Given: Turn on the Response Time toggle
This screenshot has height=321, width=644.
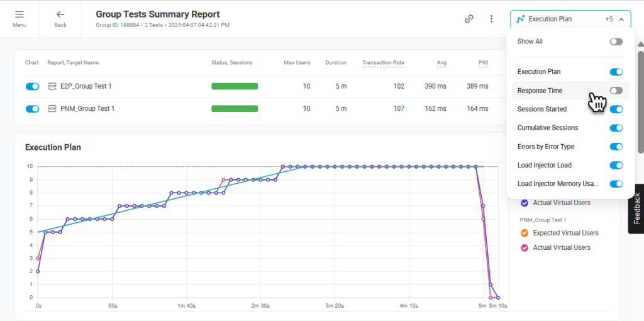Looking at the screenshot, I should (x=616, y=91).
